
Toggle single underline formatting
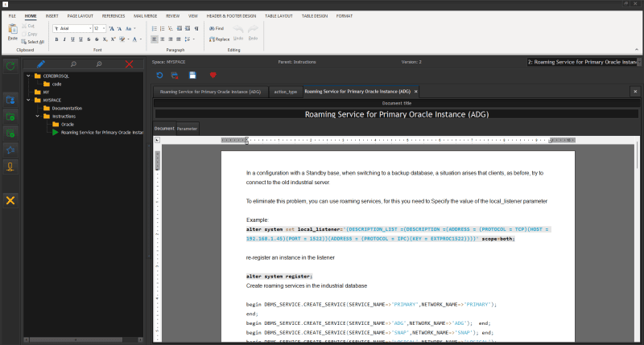pyautogui.click(x=72, y=39)
